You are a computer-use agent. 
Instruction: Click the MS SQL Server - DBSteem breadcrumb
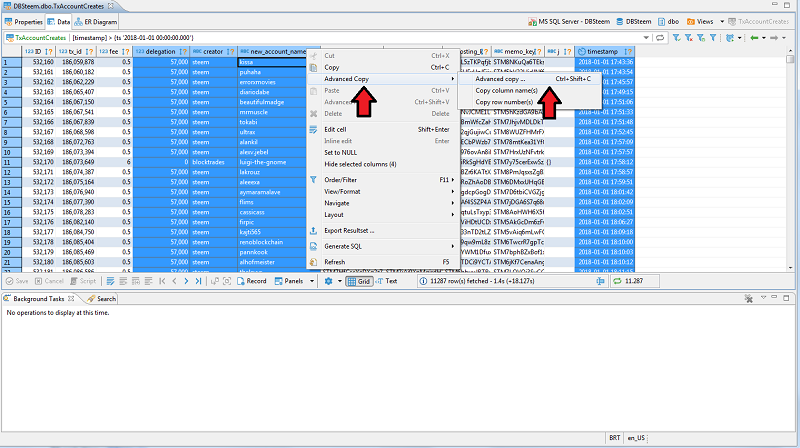coord(569,22)
